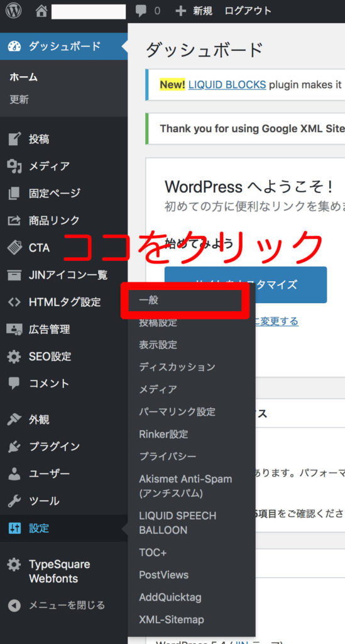Select AddQuicktag in the submenu
The height and width of the screenshot is (644, 345).
[170, 597]
